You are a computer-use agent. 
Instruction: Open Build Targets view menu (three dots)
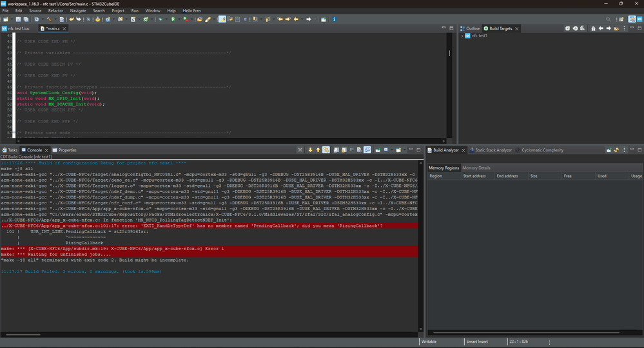tap(624, 28)
